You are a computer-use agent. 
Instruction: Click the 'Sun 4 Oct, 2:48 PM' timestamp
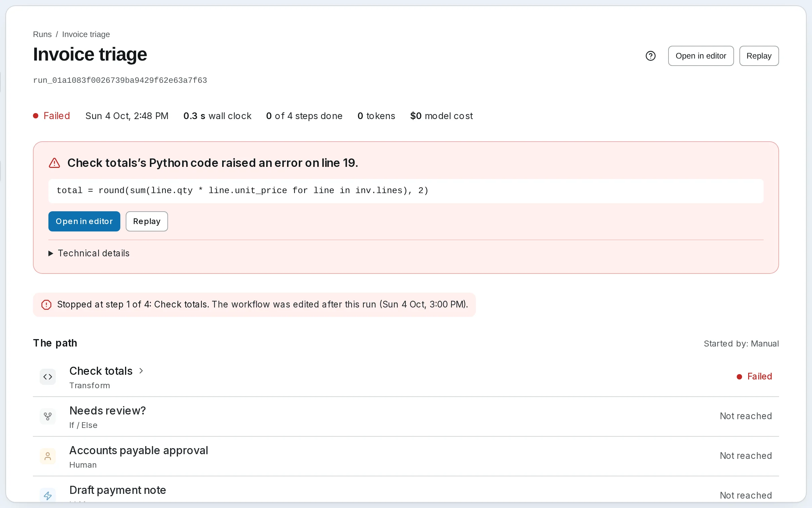(x=127, y=116)
